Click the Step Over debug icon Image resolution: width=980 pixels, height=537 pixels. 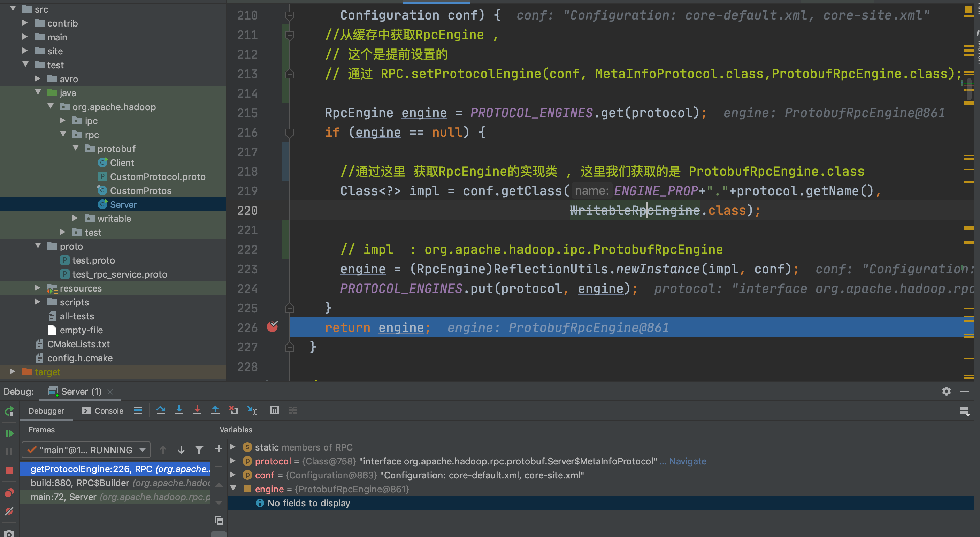(161, 410)
